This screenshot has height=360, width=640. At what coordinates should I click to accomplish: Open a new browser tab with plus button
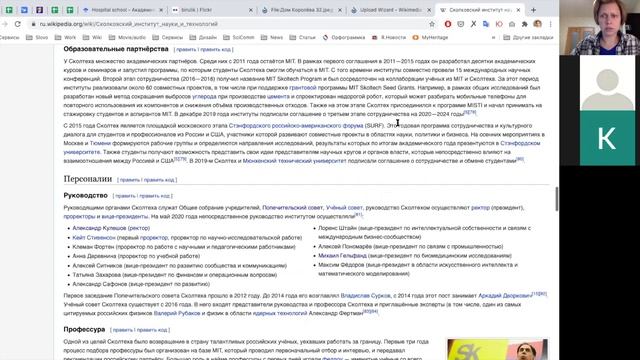click(x=533, y=10)
